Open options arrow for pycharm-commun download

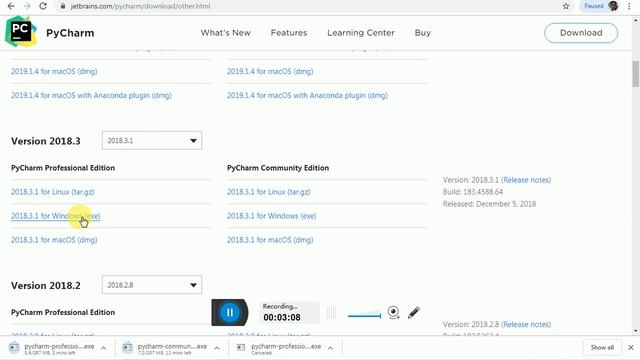point(217,348)
